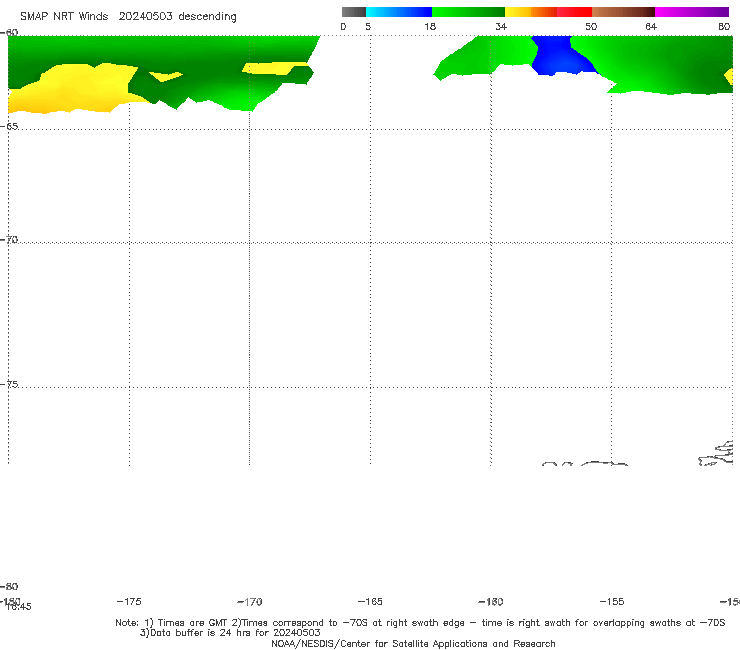Click the latitude label '-80'
The image size is (740, 650).
coord(9,586)
